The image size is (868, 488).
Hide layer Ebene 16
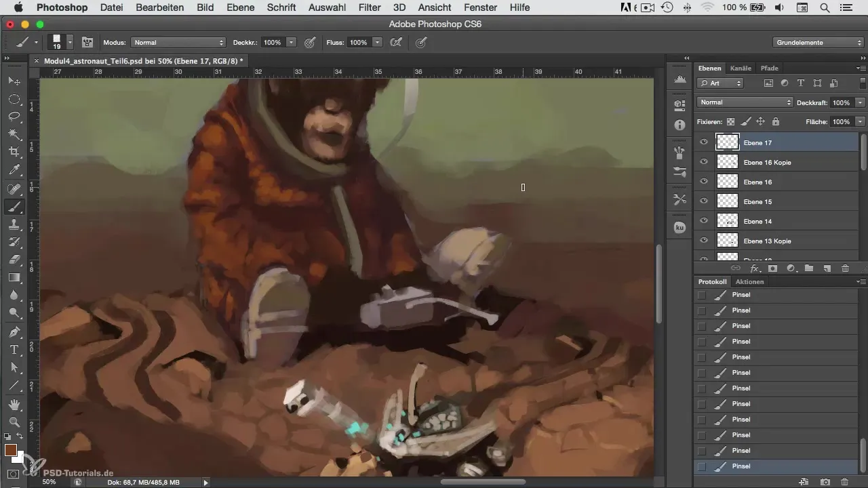(x=704, y=182)
